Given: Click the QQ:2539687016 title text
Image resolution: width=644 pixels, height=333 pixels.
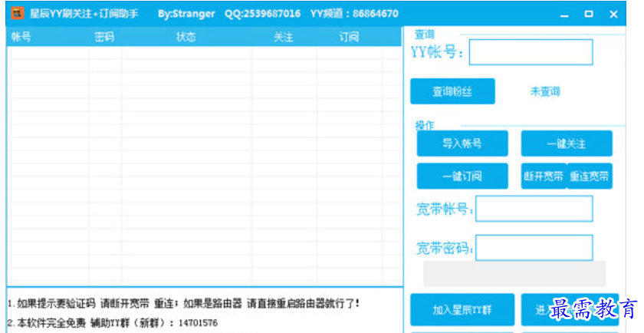Looking at the screenshot, I should pos(262,14).
